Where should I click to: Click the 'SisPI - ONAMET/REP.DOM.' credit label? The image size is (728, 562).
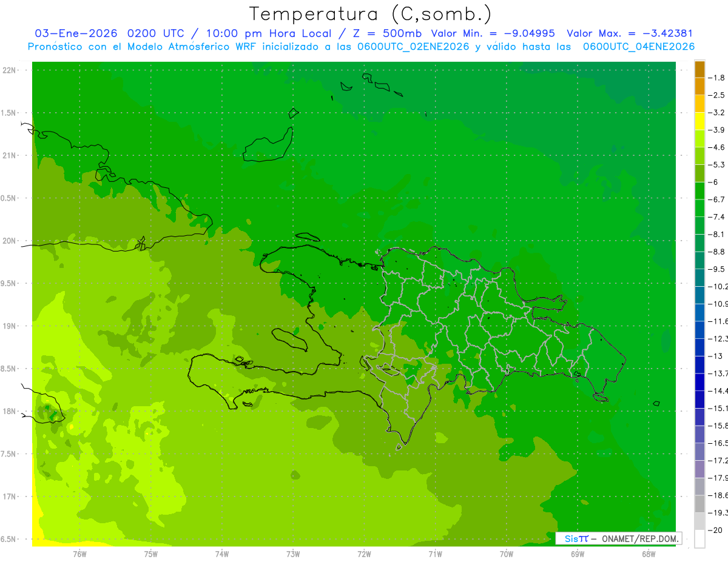click(618, 538)
